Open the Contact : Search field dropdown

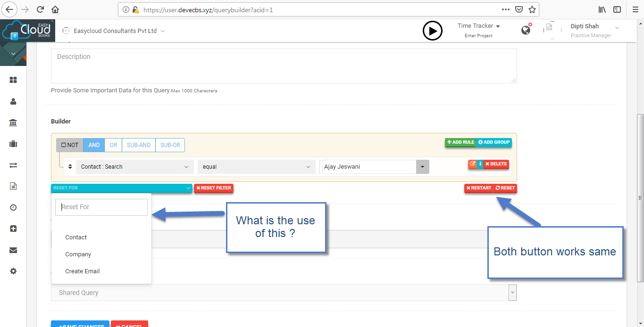135,167
